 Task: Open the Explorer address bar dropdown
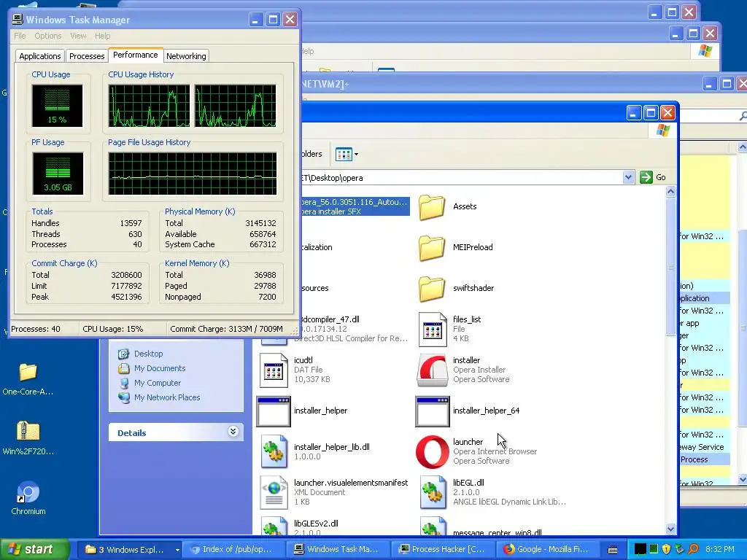click(x=628, y=177)
